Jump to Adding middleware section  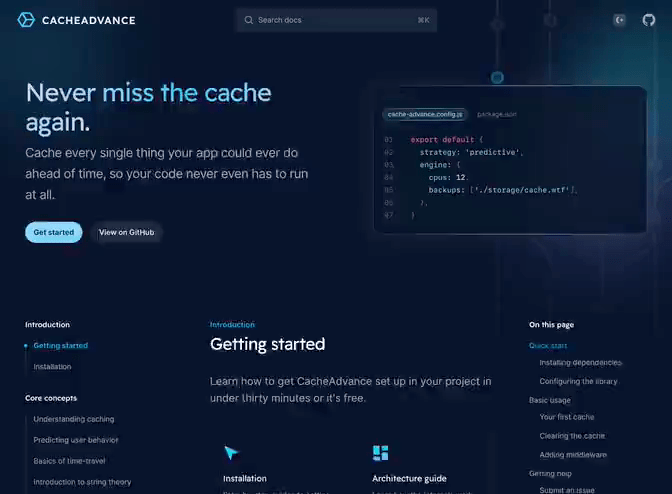pos(573,454)
